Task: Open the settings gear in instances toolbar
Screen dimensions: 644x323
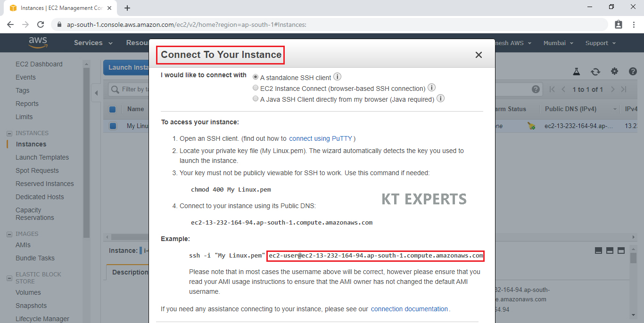Action: coord(614,71)
